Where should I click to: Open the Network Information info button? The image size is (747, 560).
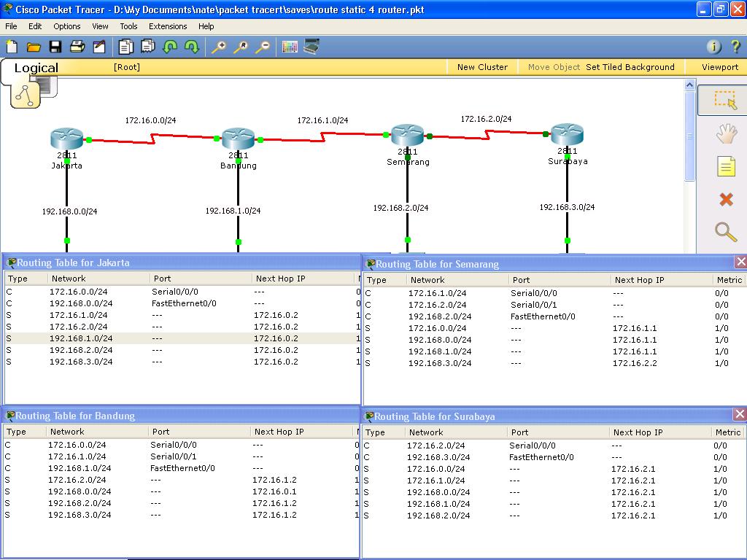pos(713,46)
